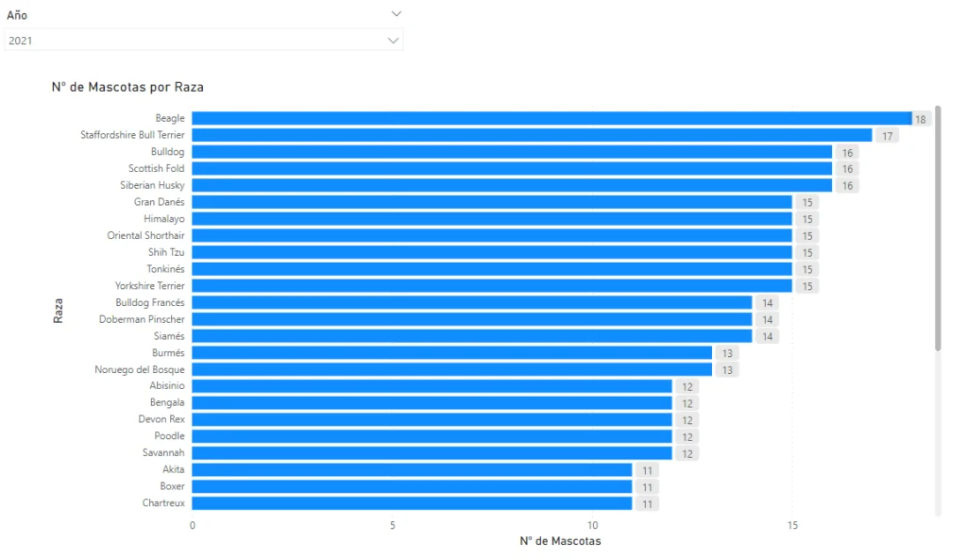Select the Noruego del Bosque bar

[451, 369]
